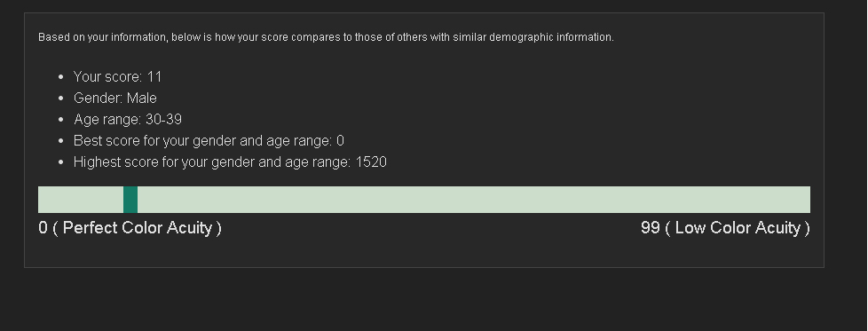Click the bullet point before 'Gender'
The height and width of the screenshot is (331, 868).
point(61,99)
